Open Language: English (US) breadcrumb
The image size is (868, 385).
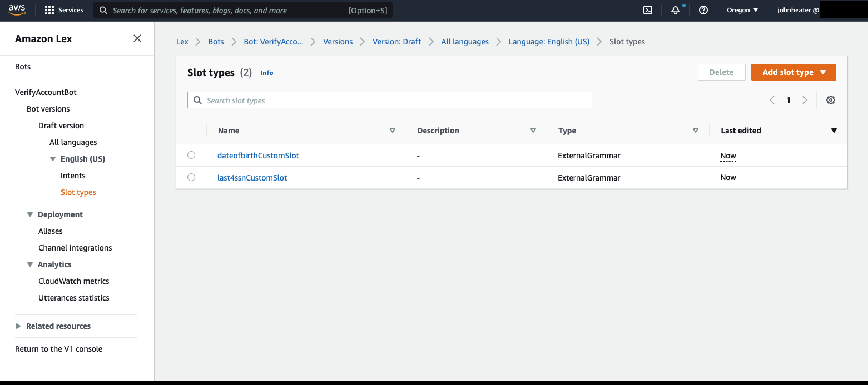549,42
